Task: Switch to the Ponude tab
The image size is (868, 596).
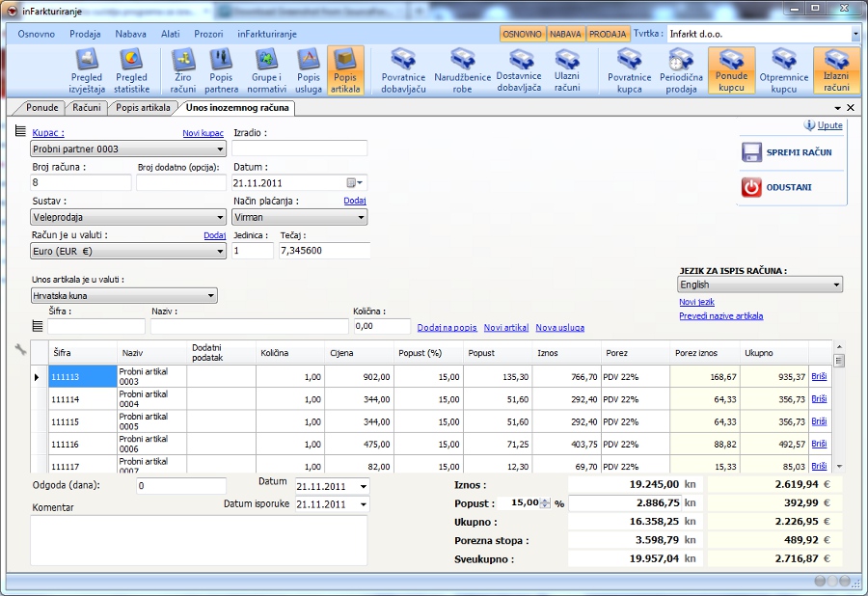Action: 42,107
